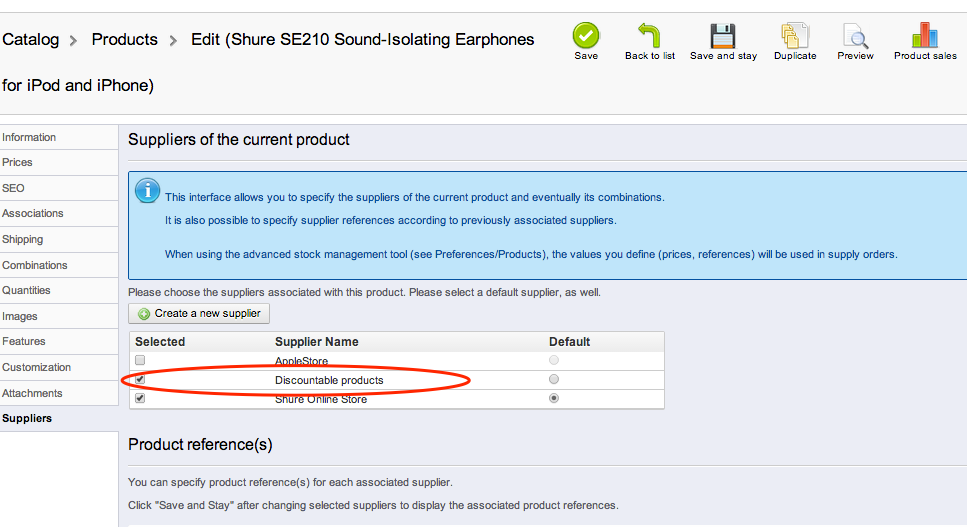
Task: Uncheck the Discountable products supplier checkbox
Action: pyautogui.click(x=140, y=380)
